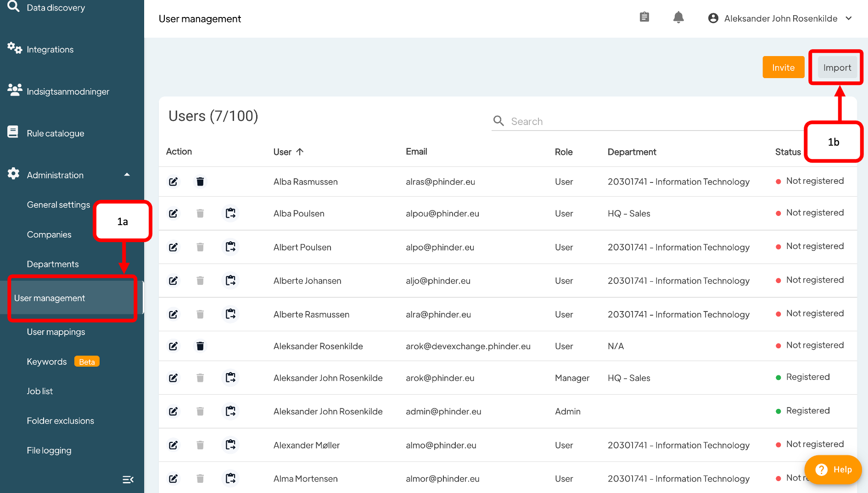Delete the Aleksander Rosenkilde user via trash icon
Image resolution: width=868 pixels, height=493 pixels.
pyautogui.click(x=200, y=346)
